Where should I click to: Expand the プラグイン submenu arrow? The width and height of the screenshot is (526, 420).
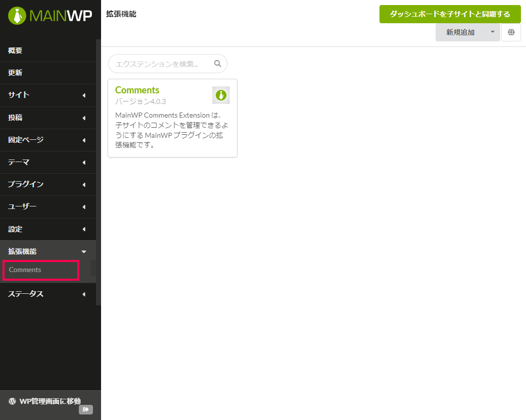click(x=84, y=185)
